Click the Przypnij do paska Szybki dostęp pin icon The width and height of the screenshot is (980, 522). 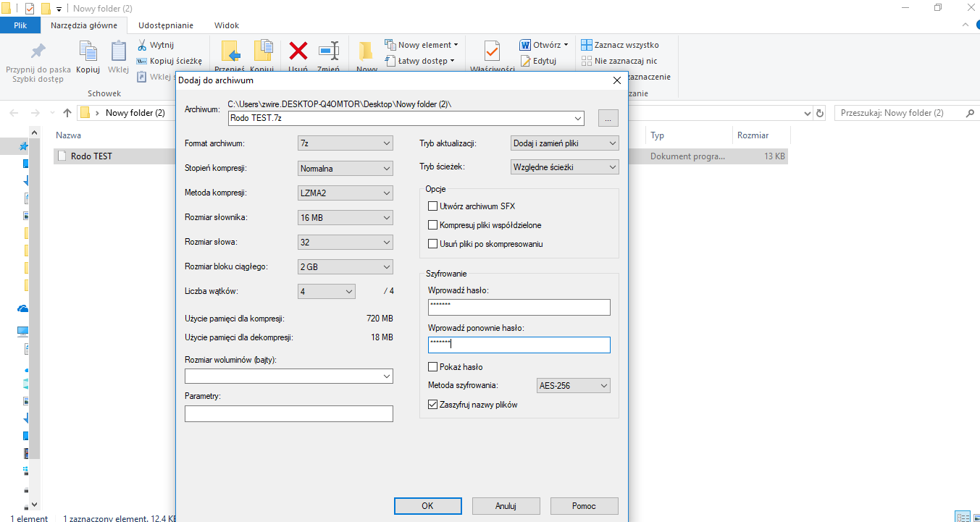coord(38,51)
